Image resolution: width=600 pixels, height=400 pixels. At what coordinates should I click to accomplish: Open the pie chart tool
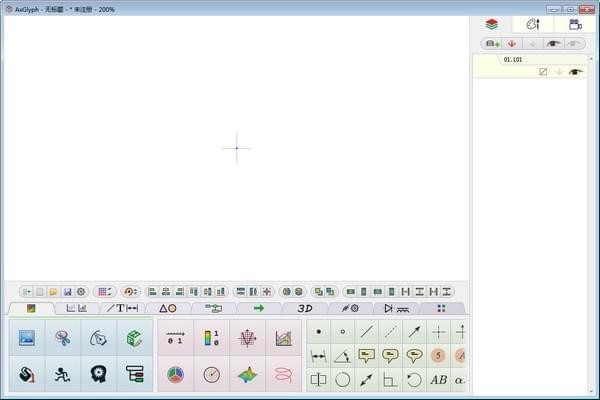(175, 374)
